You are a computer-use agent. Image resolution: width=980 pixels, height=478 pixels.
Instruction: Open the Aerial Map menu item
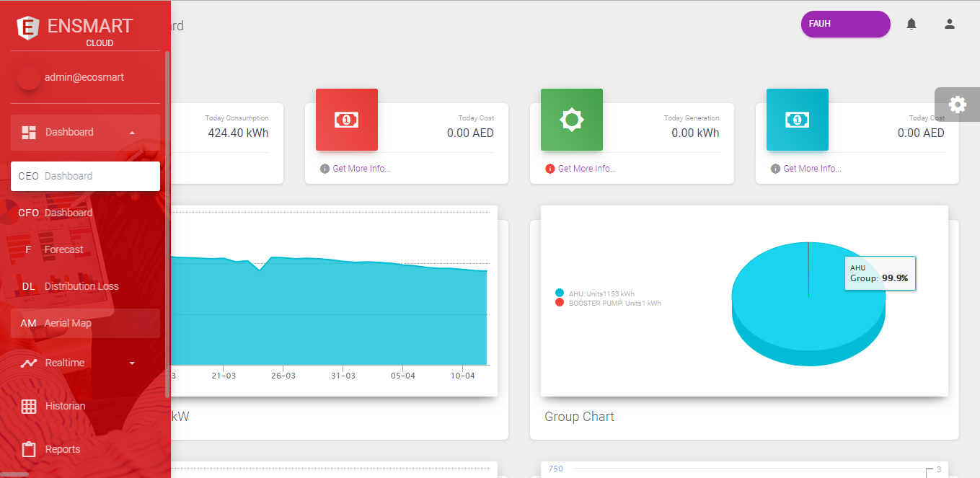pyautogui.click(x=85, y=323)
